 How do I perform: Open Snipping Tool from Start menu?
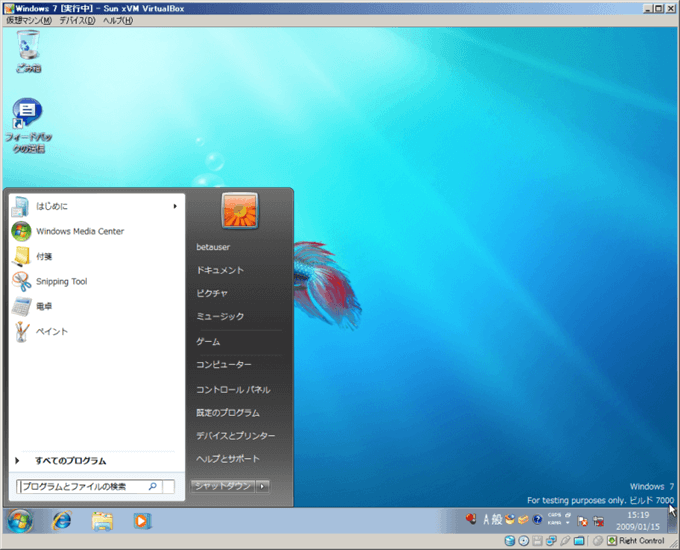(61, 282)
